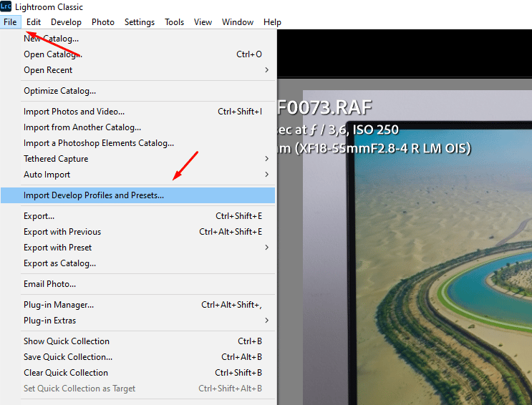Expand the Plug-in Extras submenu
Screen dimensions: 532x405
coord(137,321)
